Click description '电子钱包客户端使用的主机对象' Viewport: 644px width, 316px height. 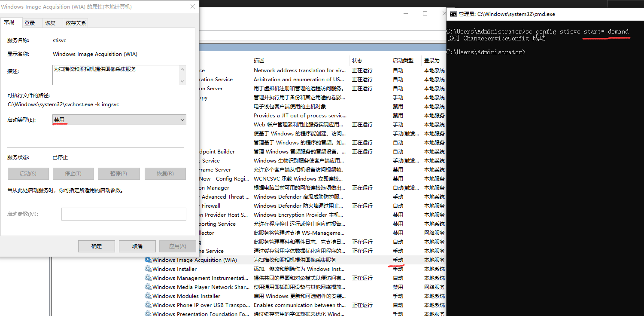coord(290,107)
